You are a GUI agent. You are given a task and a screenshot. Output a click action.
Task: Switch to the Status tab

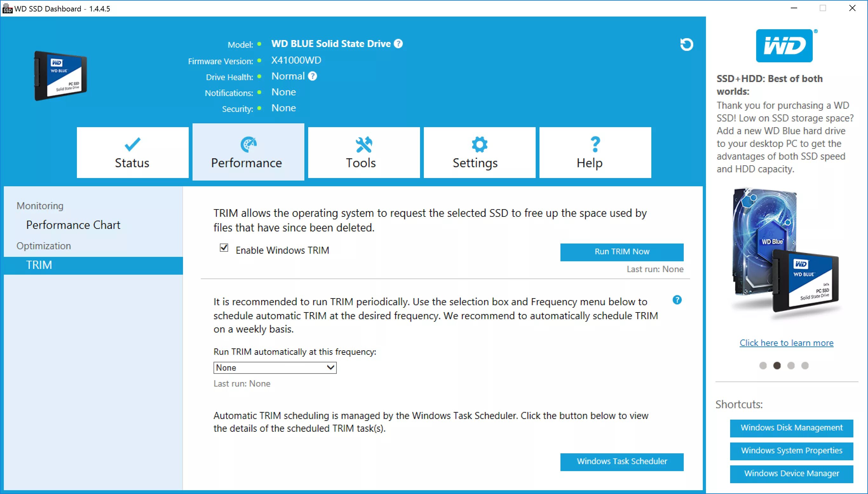(132, 153)
